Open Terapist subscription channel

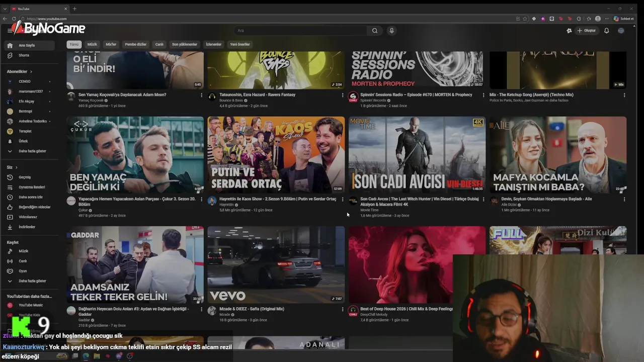point(30,131)
